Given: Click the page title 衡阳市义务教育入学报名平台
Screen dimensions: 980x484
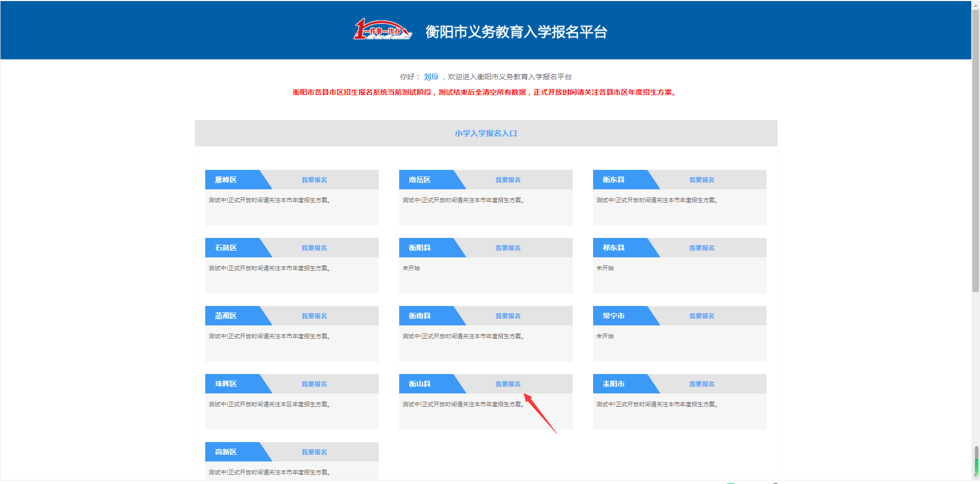Looking at the screenshot, I should pos(516,32).
